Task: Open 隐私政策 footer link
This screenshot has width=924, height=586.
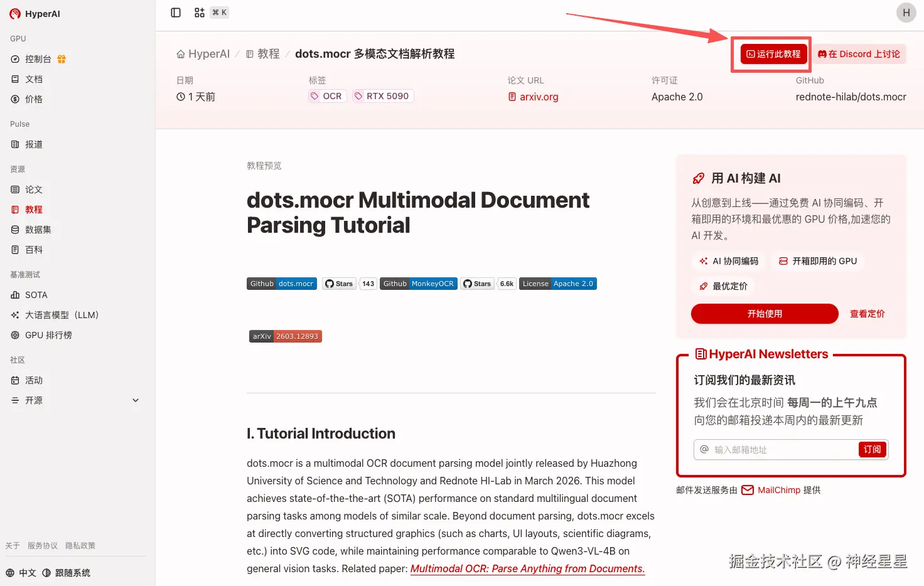Action: (80, 546)
